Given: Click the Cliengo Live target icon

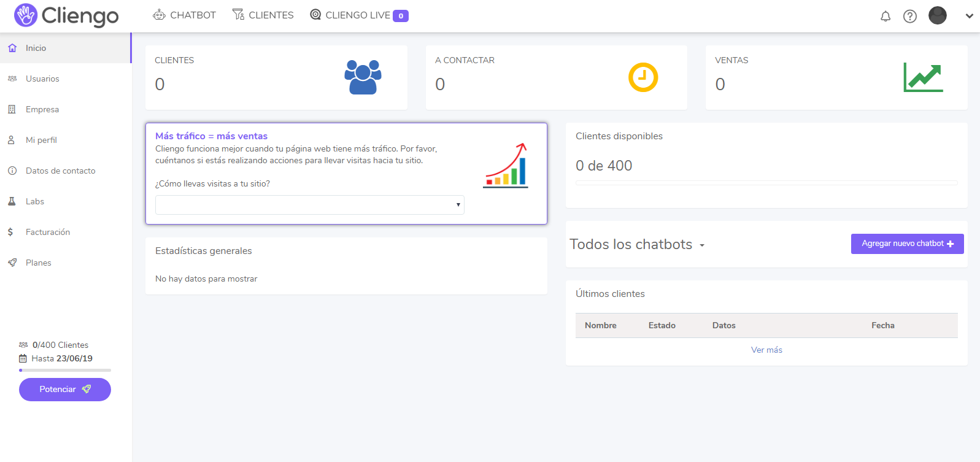Looking at the screenshot, I should 315,14.
